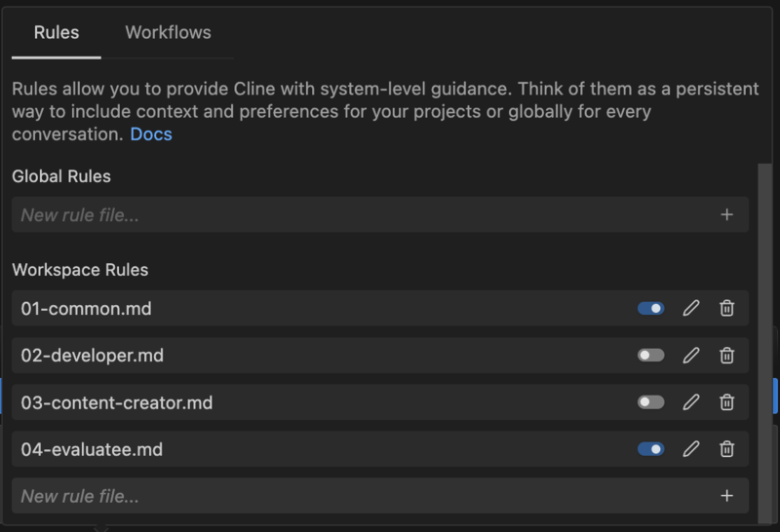Add a new Global Rules file with plus
Image resolution: width=780 pixels, height=532 pixels.
[726, 214]
